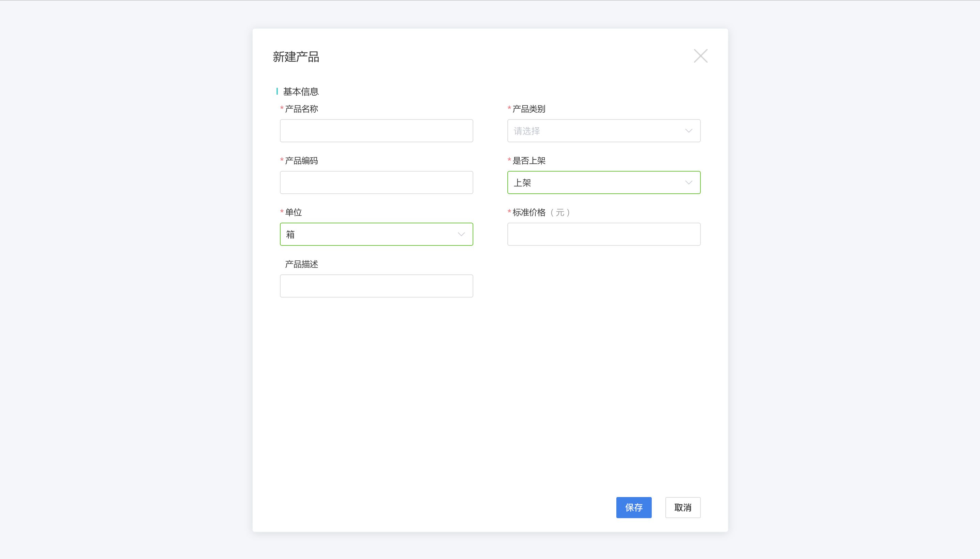Click the close icon to dismiss dialog

point(701,56)
